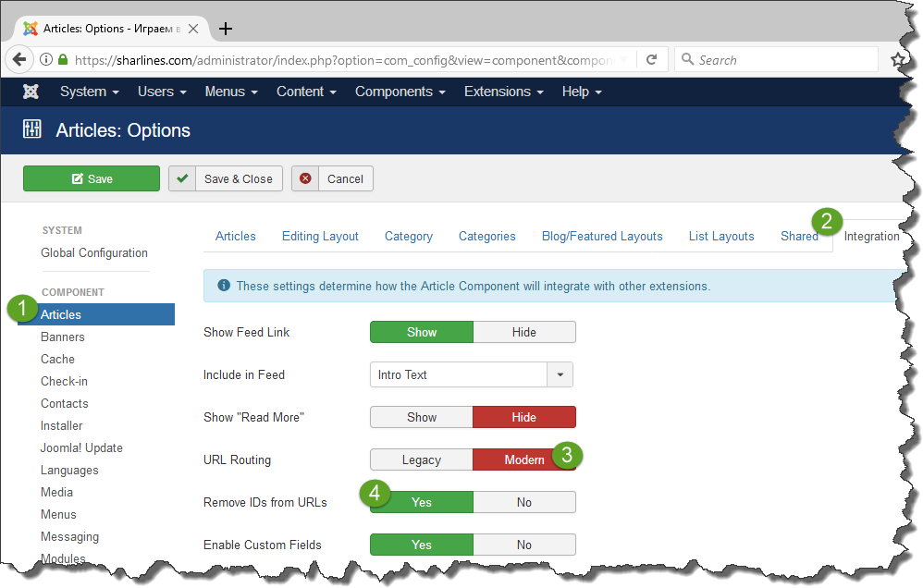Click the padlock icon in the address bar
This screenshot has height=588, width=923.
click(x=63, y=59)
